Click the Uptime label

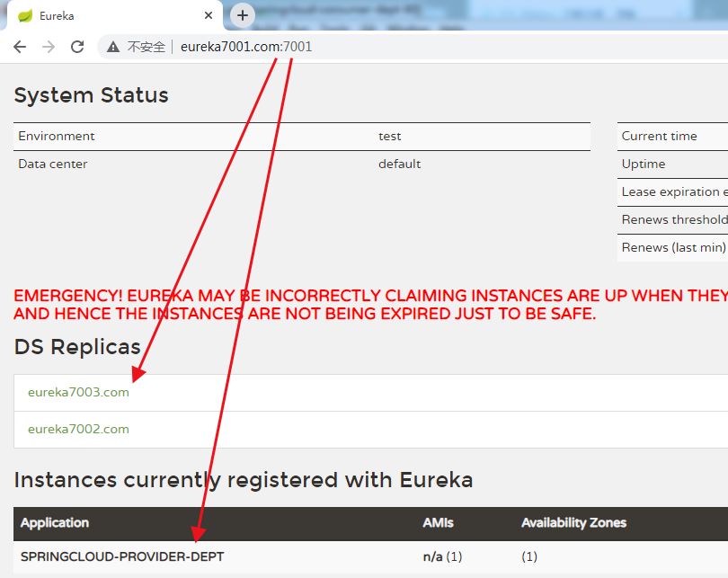point(644,164)
